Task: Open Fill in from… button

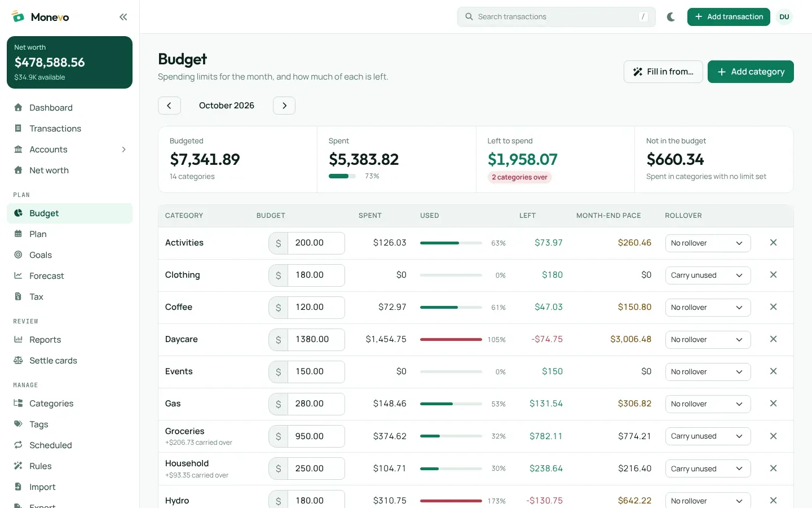Action: coord(663,72)
